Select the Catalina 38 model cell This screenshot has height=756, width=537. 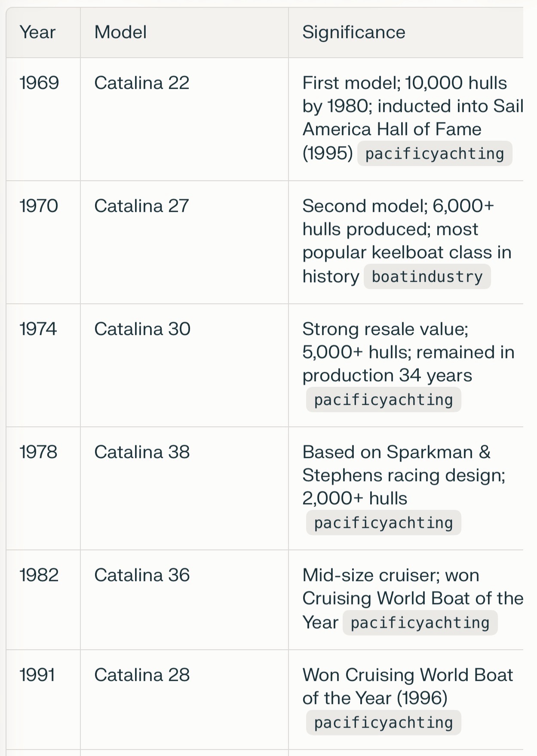tap(142, 452)
